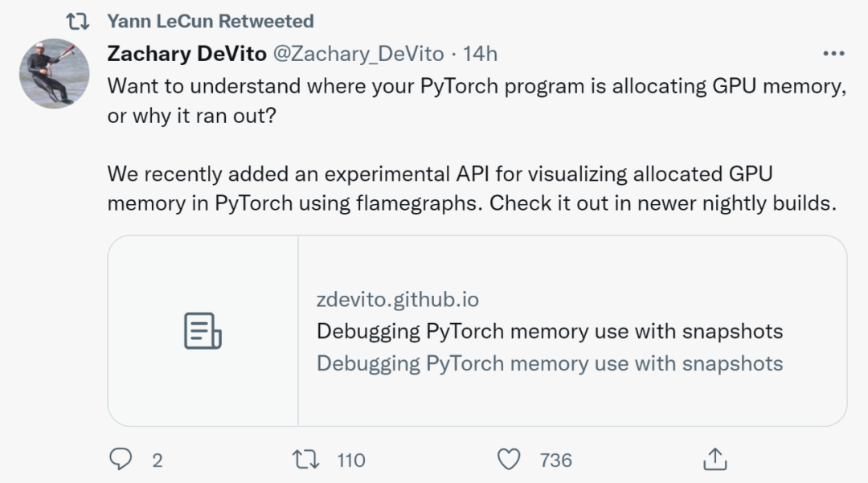868x483 pixels.
Task: Select the reply speech bubble under the tweet
Action: pos(121,460)
